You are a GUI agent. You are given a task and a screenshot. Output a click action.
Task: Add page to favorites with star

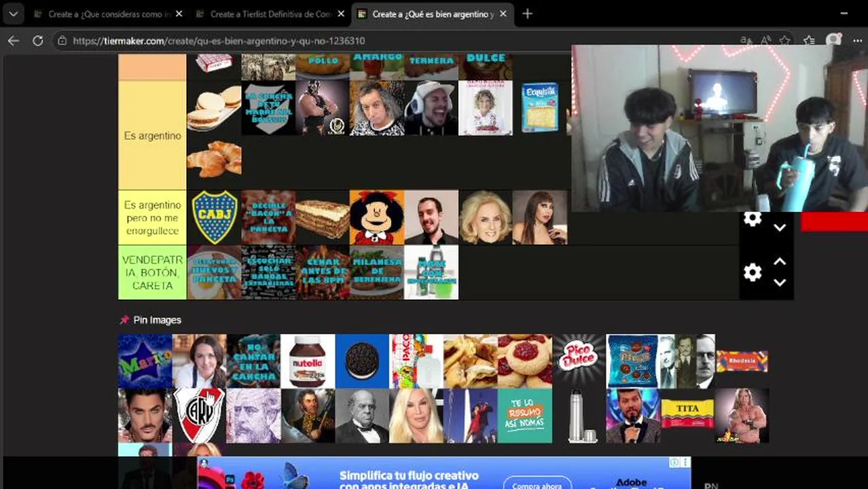point(784,41)
